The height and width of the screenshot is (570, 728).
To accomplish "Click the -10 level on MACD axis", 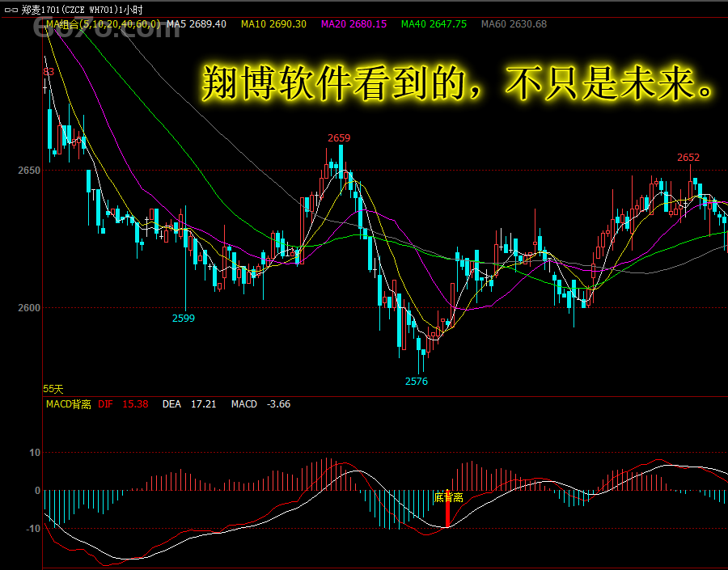I will click(x=32, y=529).
